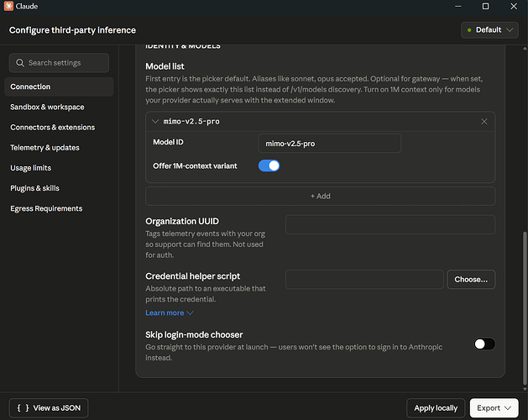
Task: Click the curly braces JSON icon
Action: pyautogui.click(x=23, y=408)
